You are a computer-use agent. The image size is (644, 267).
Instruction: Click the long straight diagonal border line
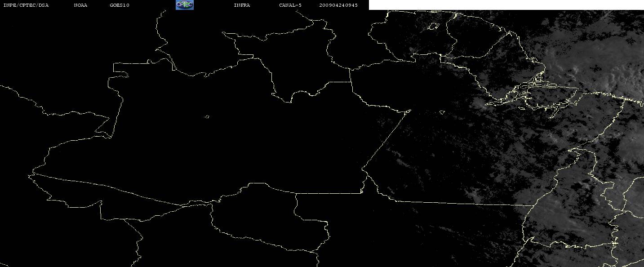tap(386, 139)
